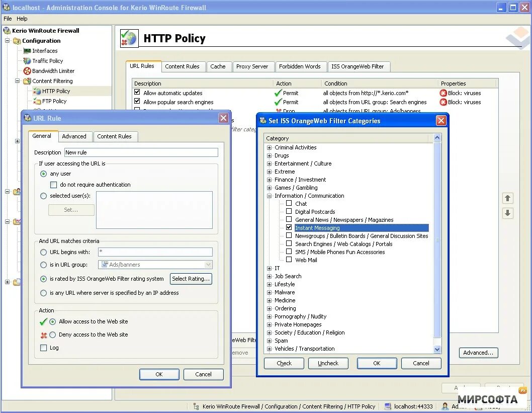Uncheck the Instant Messaging category checkbox
Image resolution: width=532 pixels, height=413 pixels.
[289, 227]
